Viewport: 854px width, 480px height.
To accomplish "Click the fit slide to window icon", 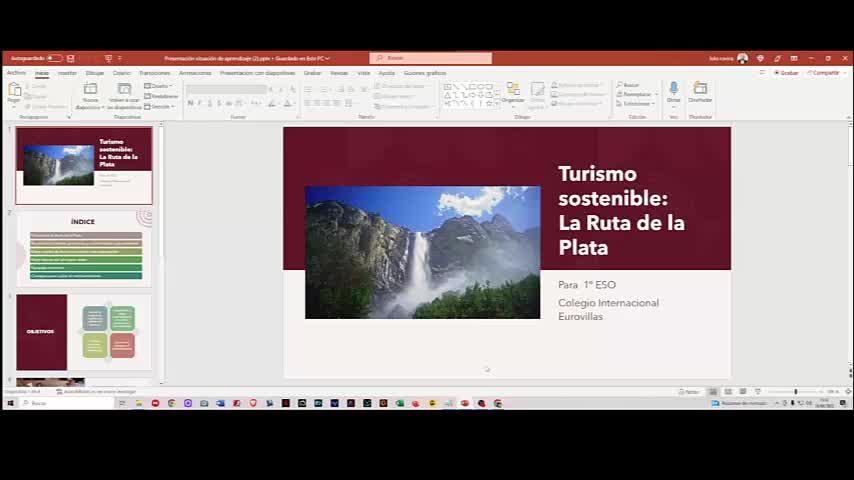I will [x=848, y=392].
